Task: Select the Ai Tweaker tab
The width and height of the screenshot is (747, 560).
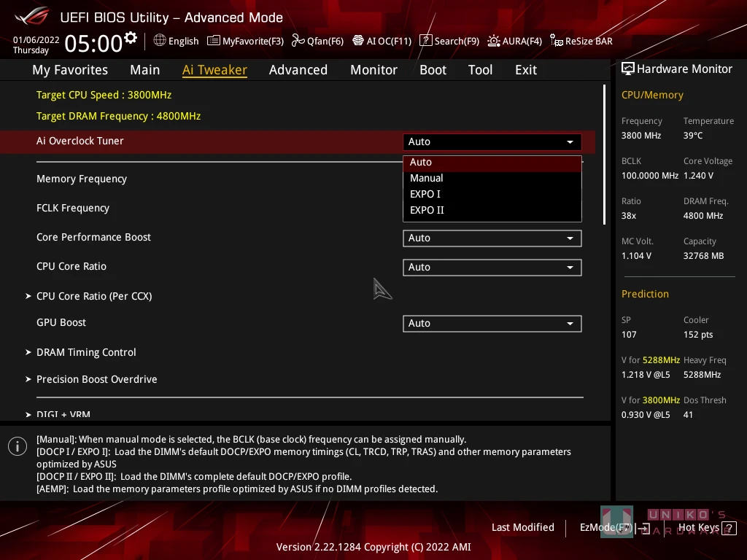Action: pos(214,70)
